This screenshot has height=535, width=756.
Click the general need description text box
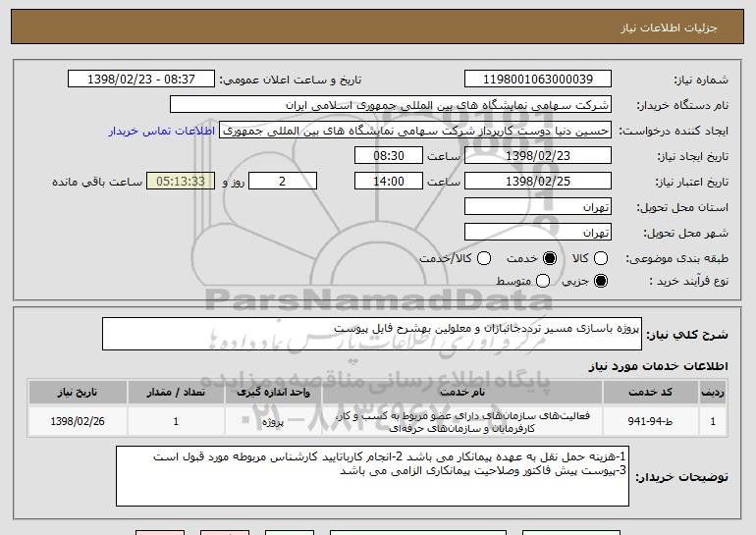(372, 334)
